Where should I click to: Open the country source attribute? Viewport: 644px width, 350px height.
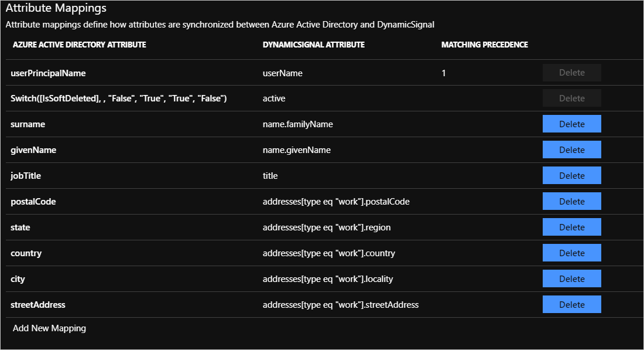click(26, 253)
